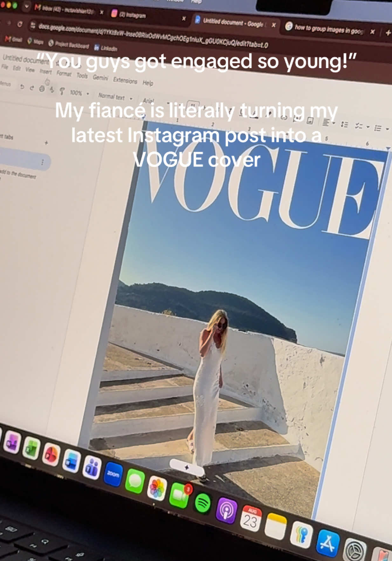Open Messages from the Dock
This screenshot has height=561, width=392.
click(135, 481)
